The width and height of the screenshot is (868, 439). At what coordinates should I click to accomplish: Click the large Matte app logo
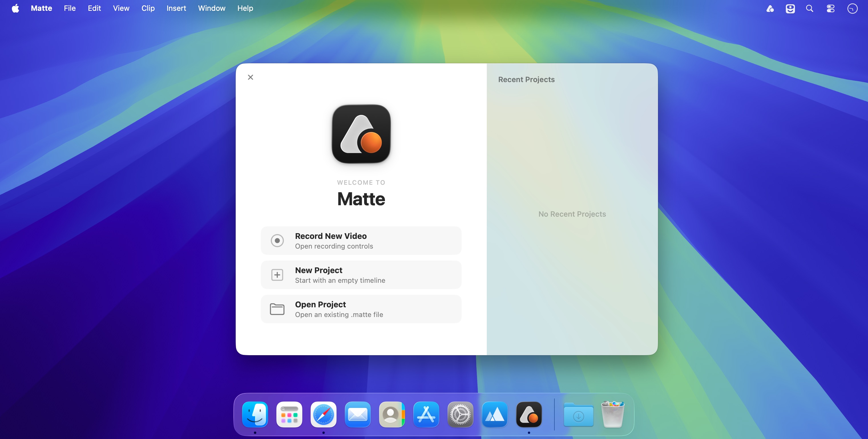tap(361, 134)
